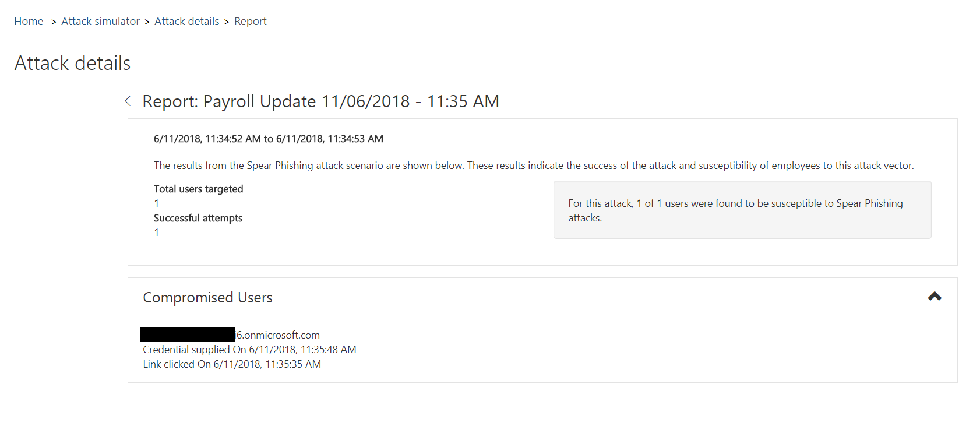
Task: Click the black redaction box over the email
Action: click(x=187, y=335)
